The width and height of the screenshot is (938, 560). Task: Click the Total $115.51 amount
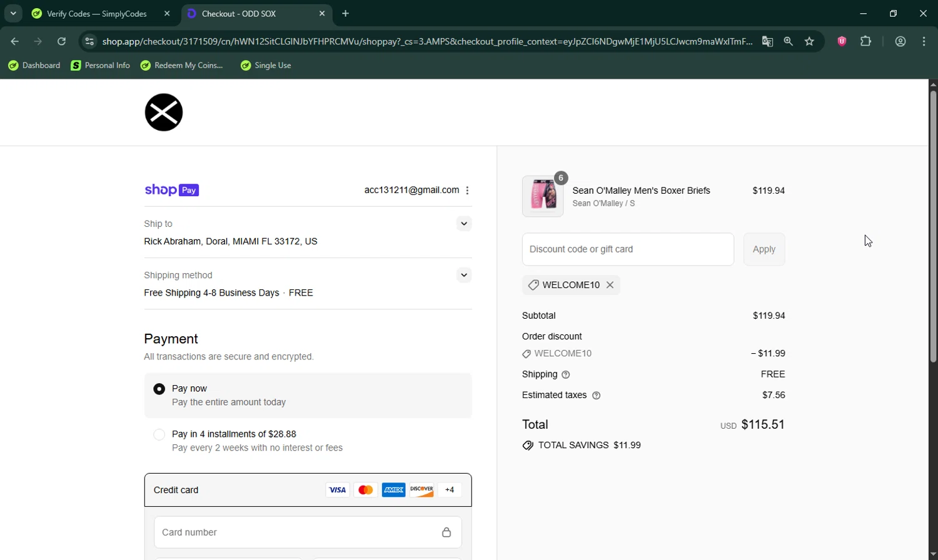point(763,425)
